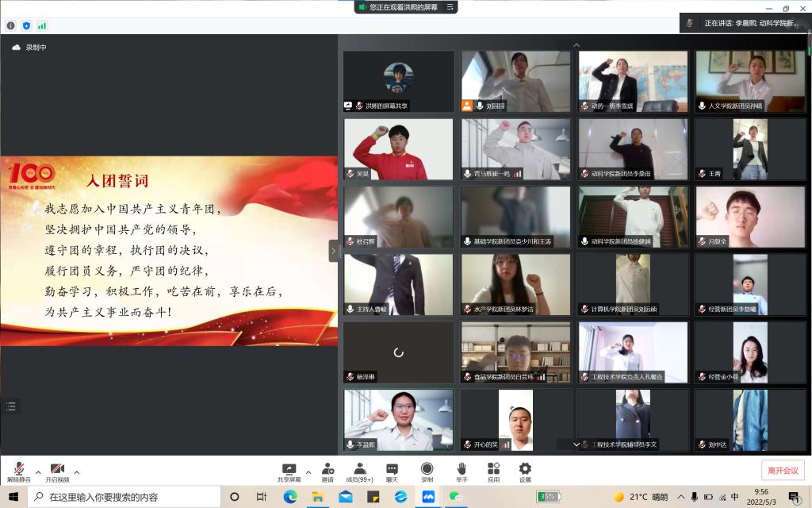812x508 pixels.
Task: Turn on camera with 开启视频
Action: (57, 471)
